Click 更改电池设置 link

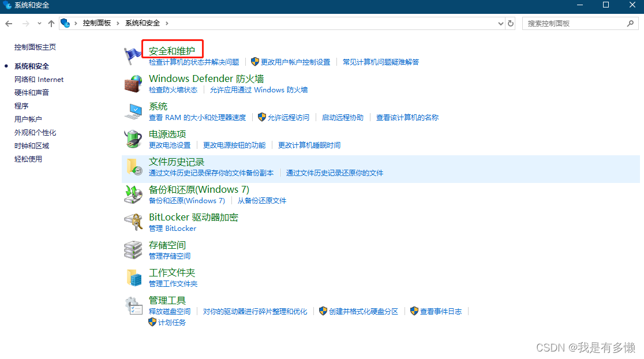coord(170,145)
